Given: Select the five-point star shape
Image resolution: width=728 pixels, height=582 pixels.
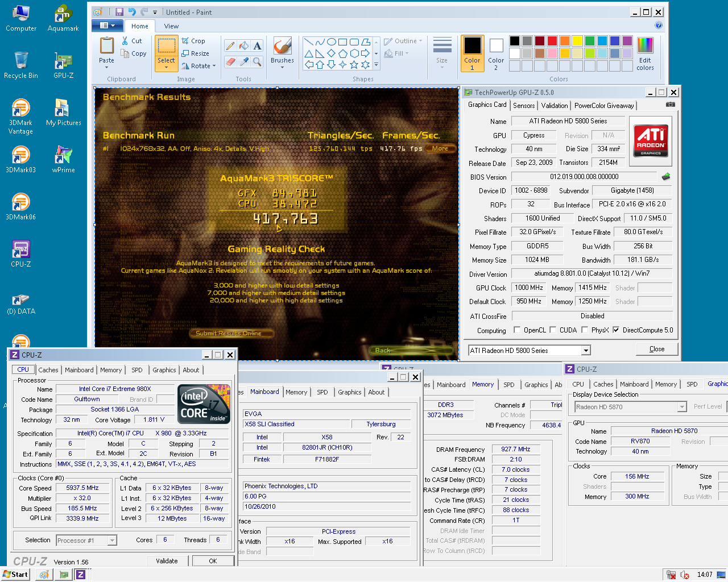Looking at the screenshot, I should click(x=354, y=65).
